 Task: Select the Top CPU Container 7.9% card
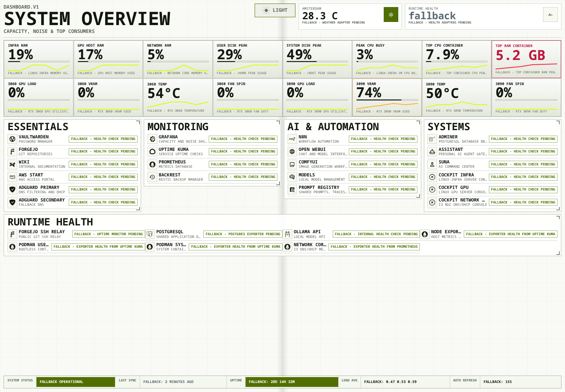click(x=456, y=59)
